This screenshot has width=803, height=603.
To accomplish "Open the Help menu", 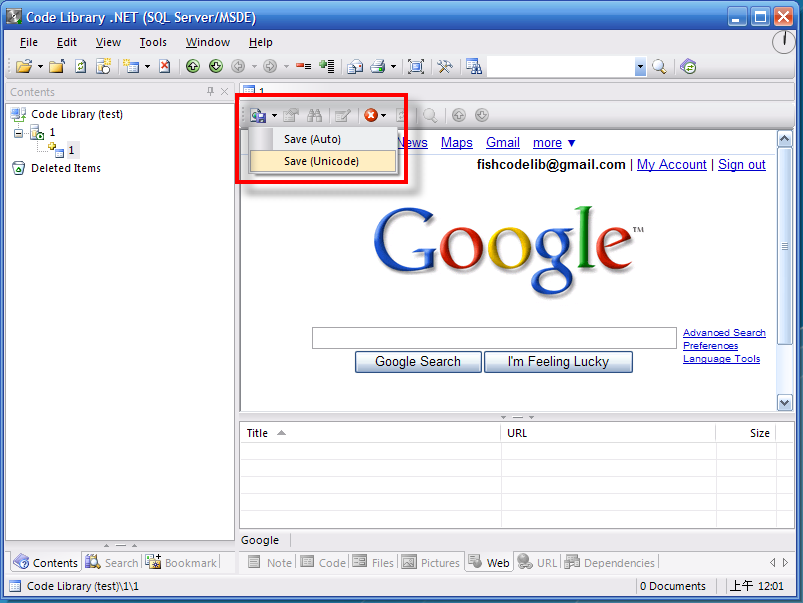I will tap(261, 42).
